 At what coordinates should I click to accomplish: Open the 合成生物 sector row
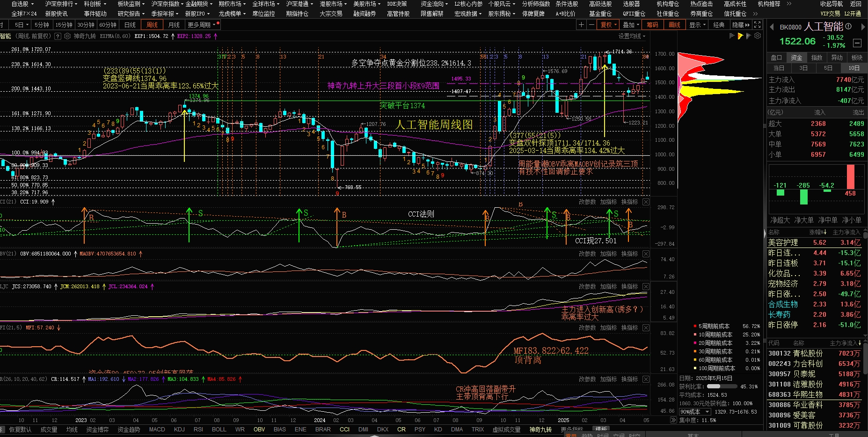814,304
